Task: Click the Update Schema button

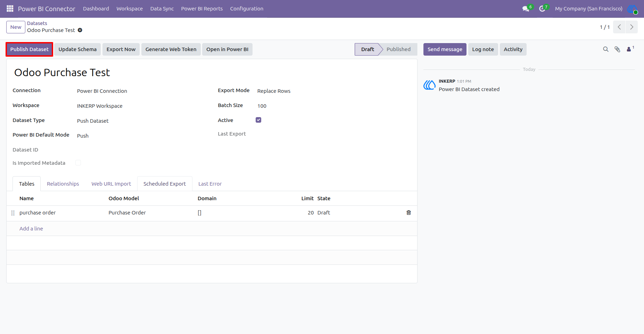Action: coord(77,49)
